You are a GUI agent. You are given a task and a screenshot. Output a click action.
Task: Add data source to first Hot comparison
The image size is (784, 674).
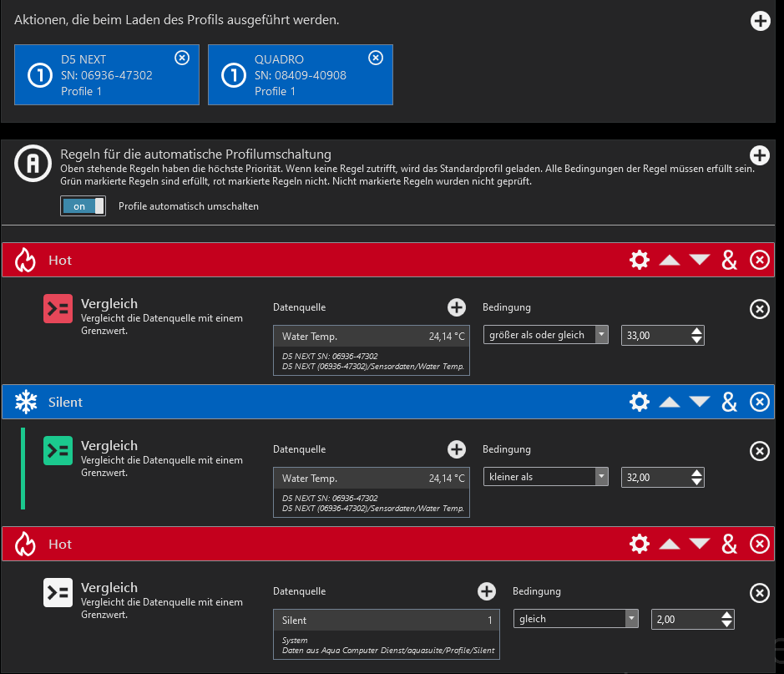(457, 308)
